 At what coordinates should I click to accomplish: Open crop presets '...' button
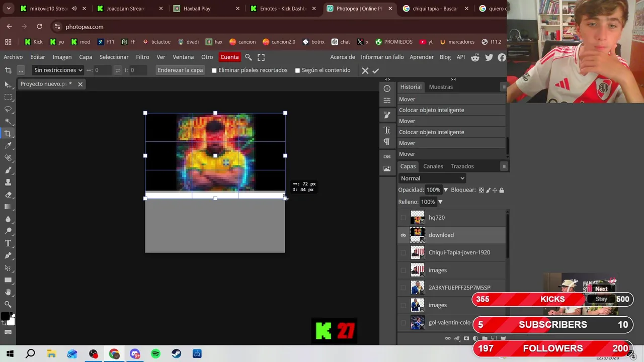tap(21, 70)
